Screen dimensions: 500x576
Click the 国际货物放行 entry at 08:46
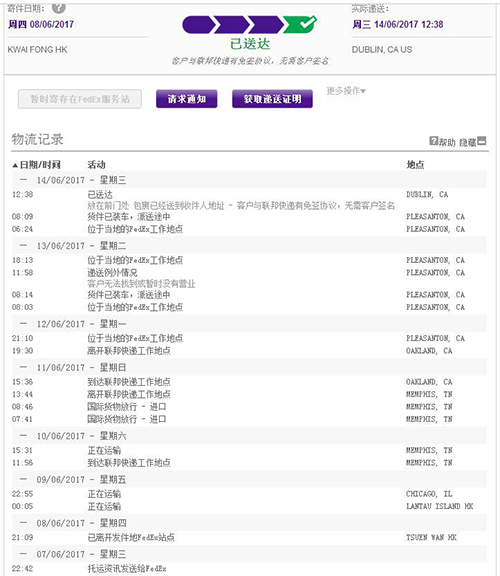pos(127,407)
